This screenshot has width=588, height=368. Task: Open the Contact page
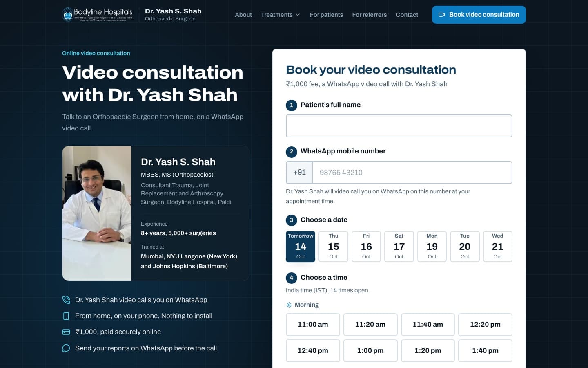(407, 15)
